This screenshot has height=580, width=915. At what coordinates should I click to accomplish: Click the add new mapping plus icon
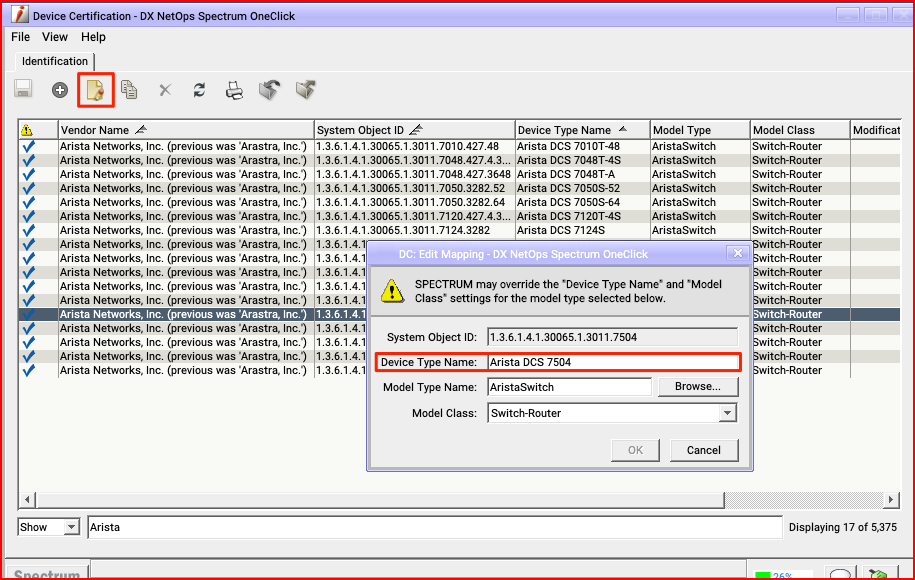(x=60, y=90)
